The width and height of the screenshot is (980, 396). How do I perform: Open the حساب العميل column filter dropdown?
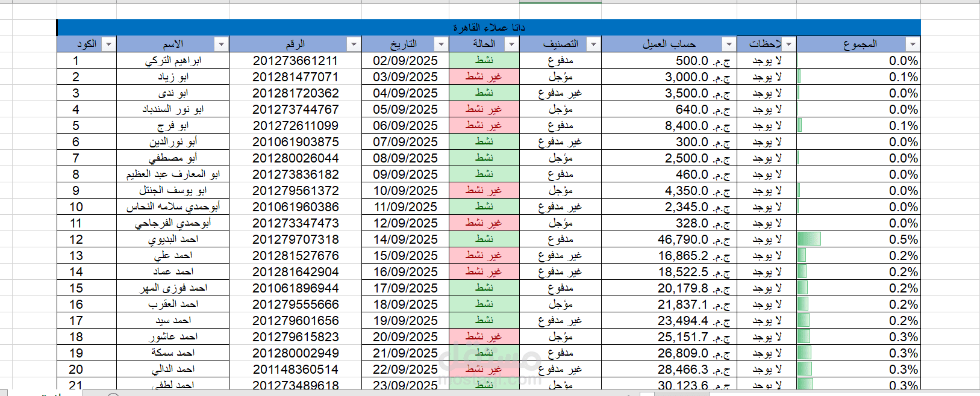(729, 45)
